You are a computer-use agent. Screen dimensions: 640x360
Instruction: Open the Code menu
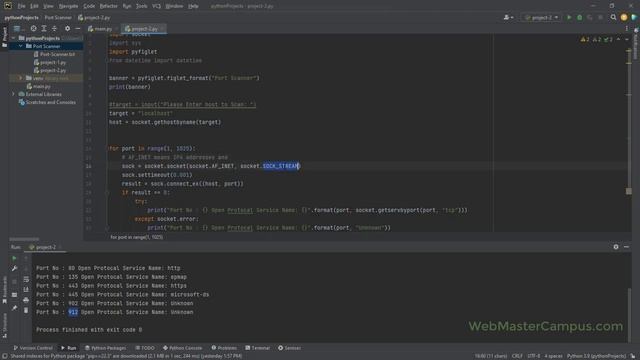point(89,6)
